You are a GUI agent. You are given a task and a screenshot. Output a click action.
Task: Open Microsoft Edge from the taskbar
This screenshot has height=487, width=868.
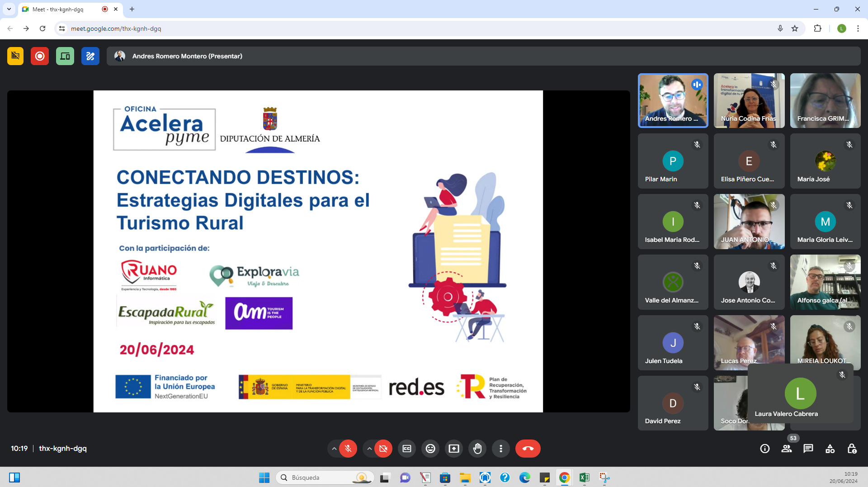[x=524, y=478]
